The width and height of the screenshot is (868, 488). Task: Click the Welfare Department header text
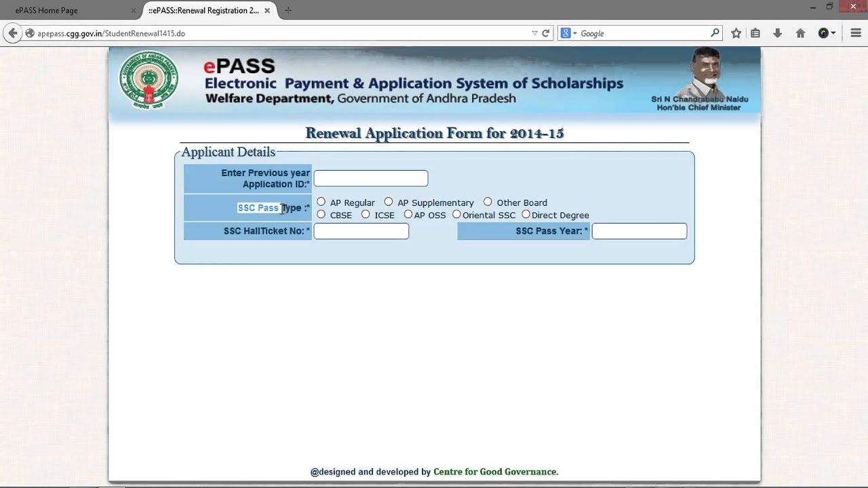360,98
